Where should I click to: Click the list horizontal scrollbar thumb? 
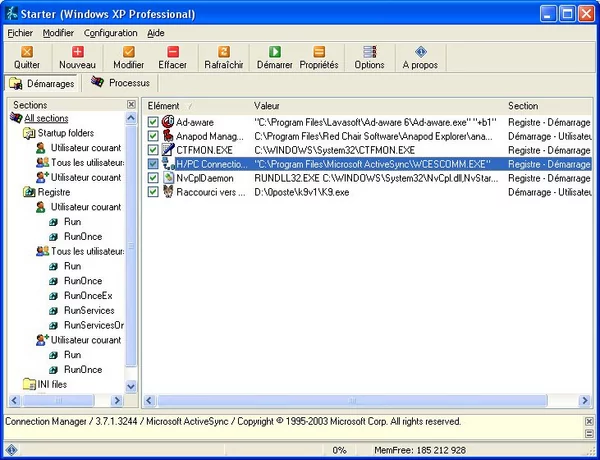352,400
